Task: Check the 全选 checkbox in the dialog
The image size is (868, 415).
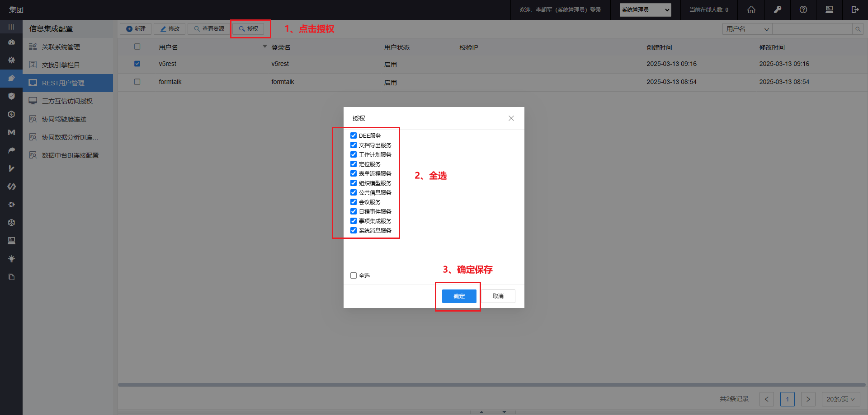Action: click(354, 275)
